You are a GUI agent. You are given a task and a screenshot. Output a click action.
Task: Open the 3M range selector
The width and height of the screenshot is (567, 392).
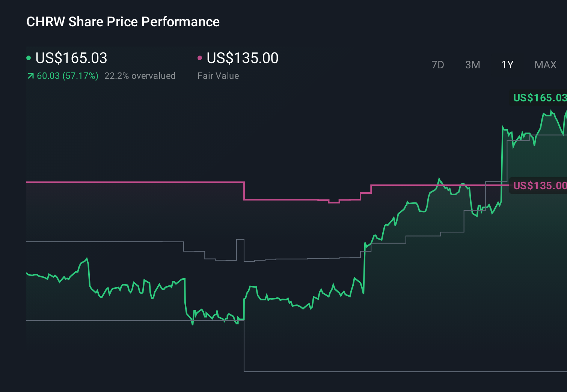472,65
